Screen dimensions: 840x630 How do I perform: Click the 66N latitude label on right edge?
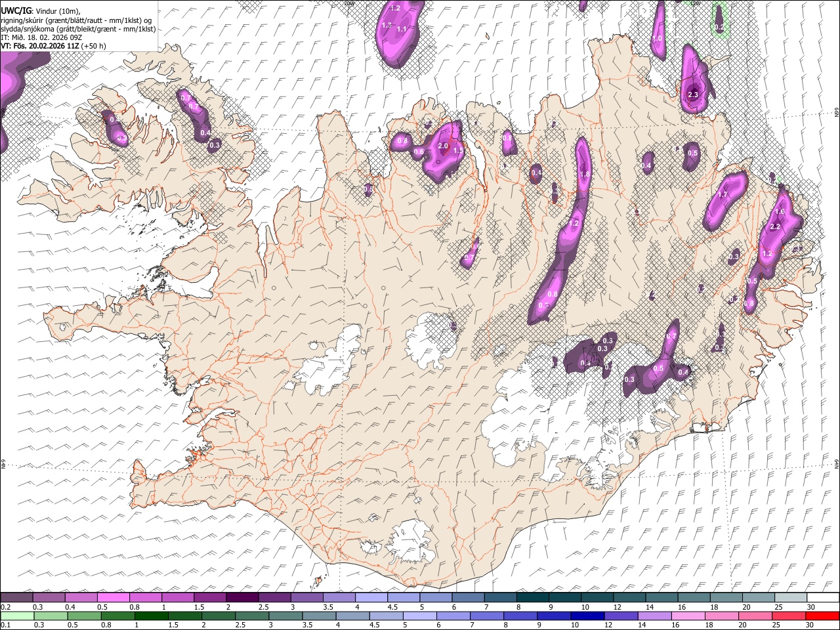click(x=837, y=112)
